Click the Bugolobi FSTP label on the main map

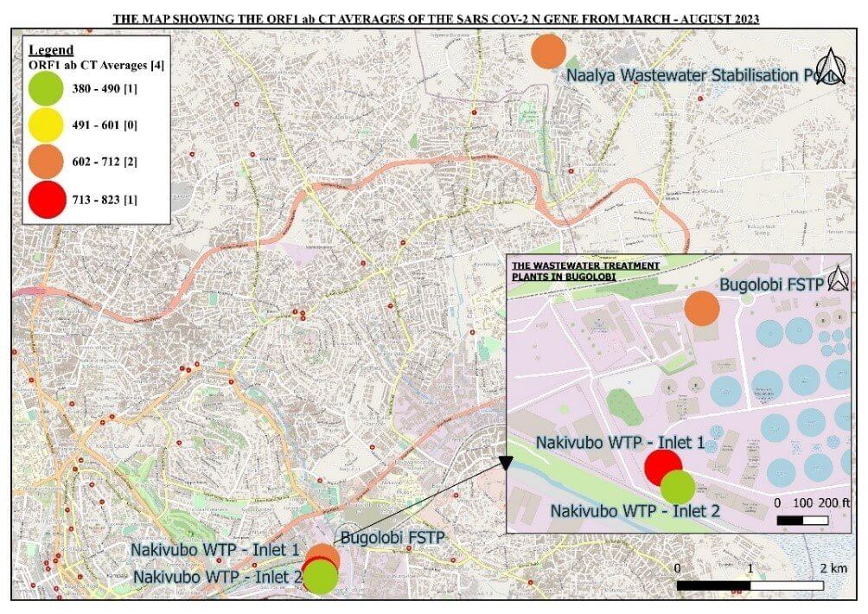[x=393, y=538]
